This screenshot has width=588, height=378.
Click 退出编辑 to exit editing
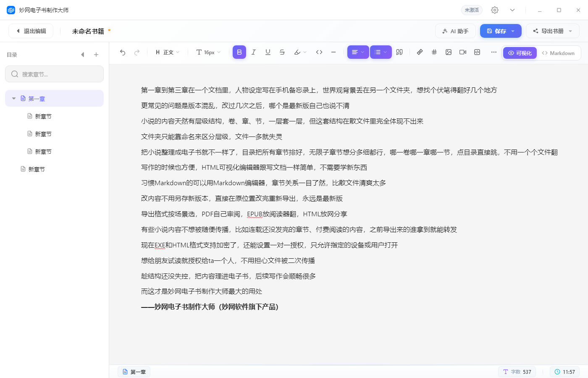click(31, 31)
